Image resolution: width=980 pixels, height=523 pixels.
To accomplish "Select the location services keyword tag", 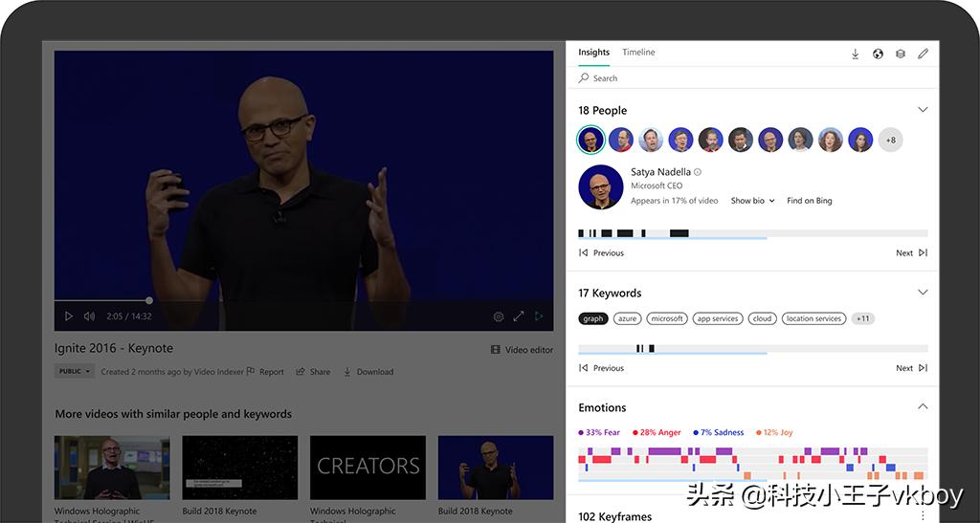I will [x=813, y=319].
